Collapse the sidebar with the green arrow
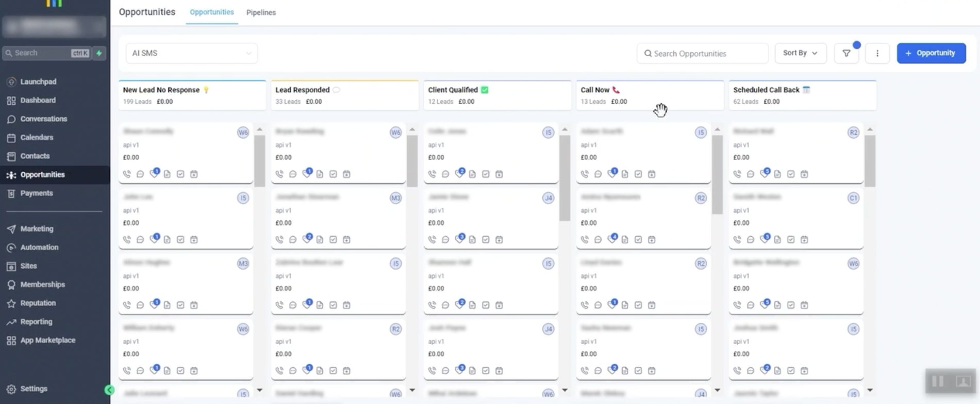This screenshot has height=404, width=980. pyautogui.click(x=109, y=390)
